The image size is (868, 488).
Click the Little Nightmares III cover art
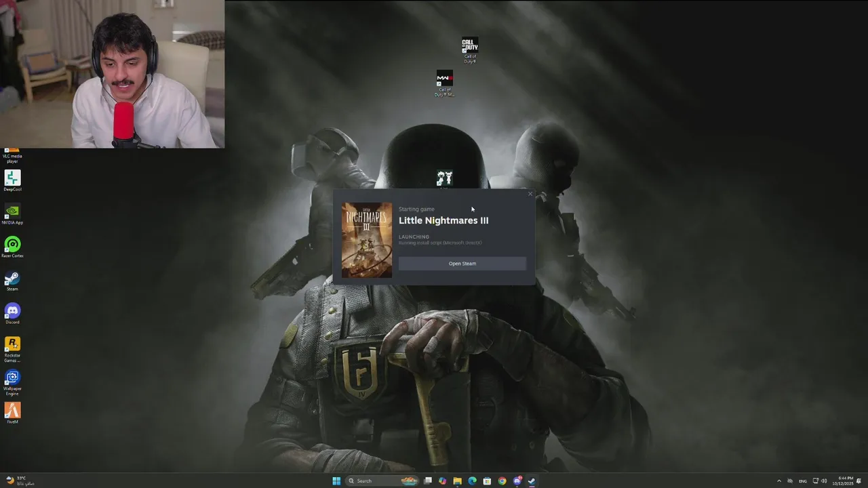(367, 240)
